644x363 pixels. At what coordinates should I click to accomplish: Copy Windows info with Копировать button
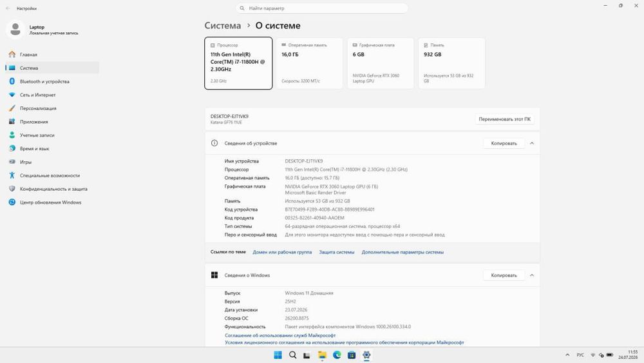(504, 275)
